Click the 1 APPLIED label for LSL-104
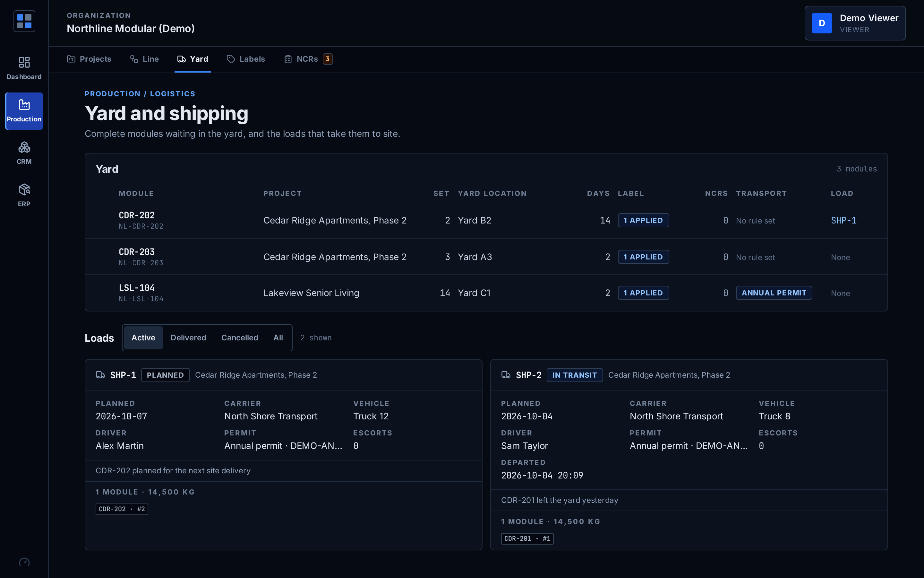Image resolution: width=924 pixels, height=578 pixels. tap(643, 293)
